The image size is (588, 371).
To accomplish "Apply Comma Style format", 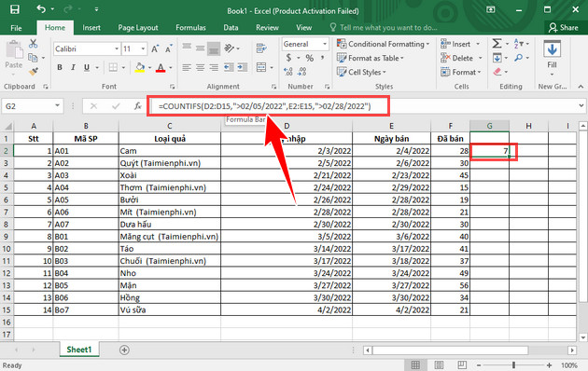I will click(322, 58).
